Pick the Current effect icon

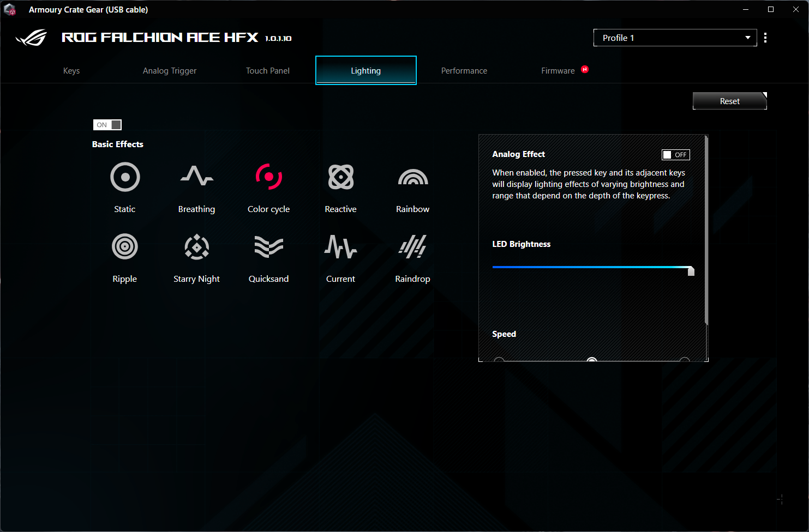click(341, 246)
